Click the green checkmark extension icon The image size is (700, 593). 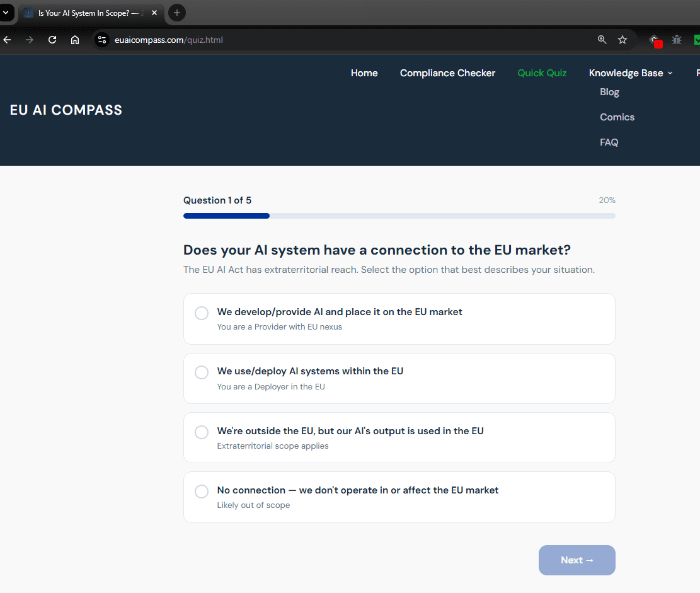coord(696,39)
